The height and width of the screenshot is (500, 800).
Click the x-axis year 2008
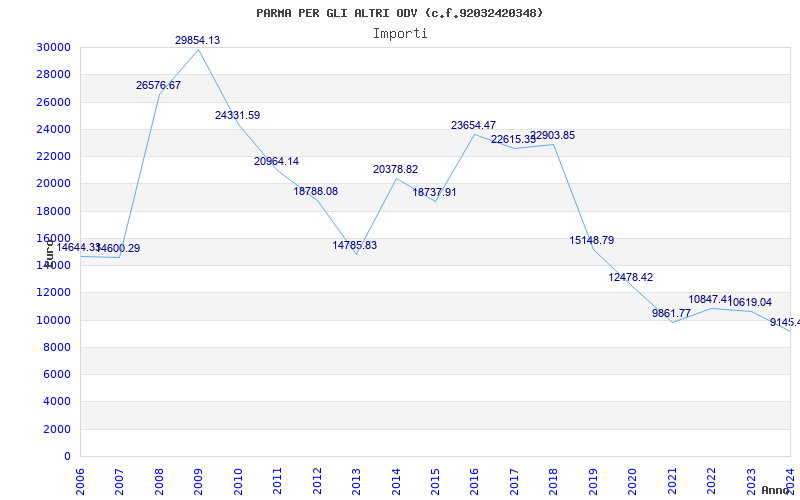159,481
